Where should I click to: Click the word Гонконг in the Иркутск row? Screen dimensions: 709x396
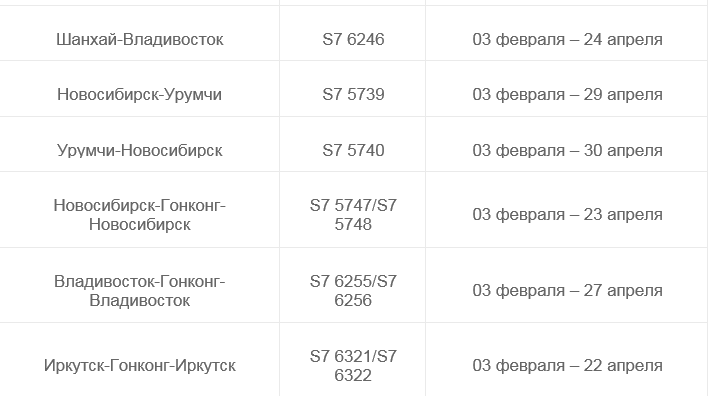(x=140, y=365)
